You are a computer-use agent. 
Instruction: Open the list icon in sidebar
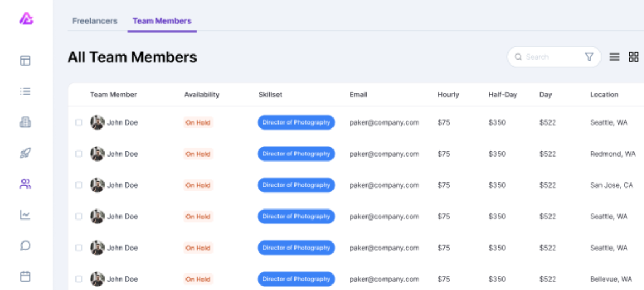coord(25,92)
